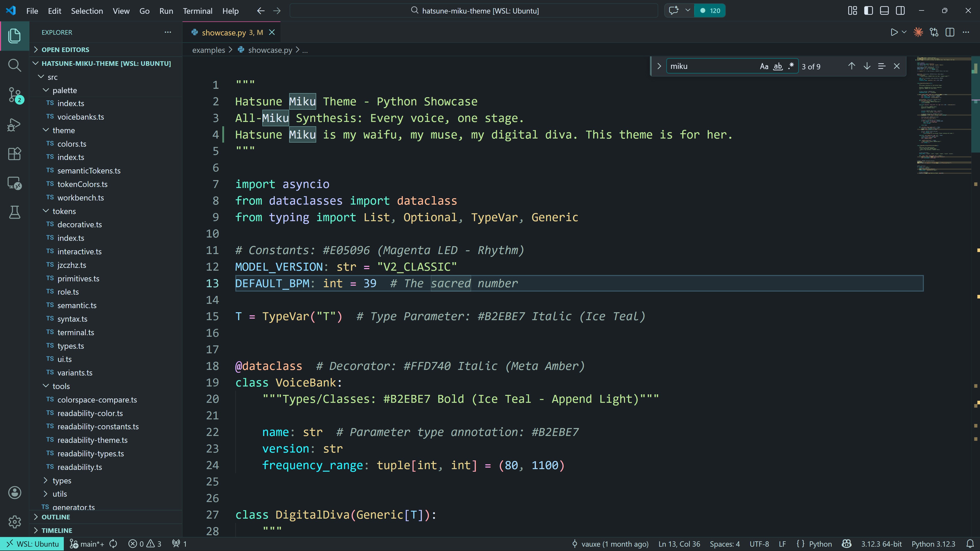The width and height of the screenshot is (980, 551).
Task: Open the Terminal menu
Action: 198,11
